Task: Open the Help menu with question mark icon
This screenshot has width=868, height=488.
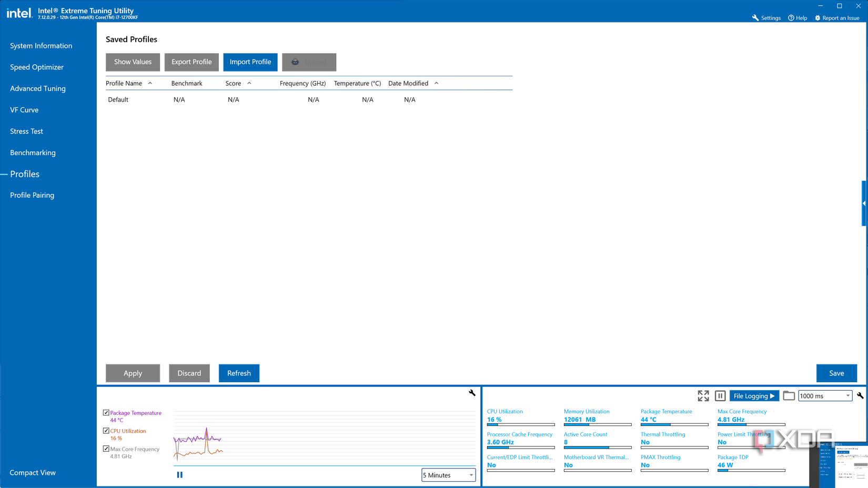Action: pos(790,17)
